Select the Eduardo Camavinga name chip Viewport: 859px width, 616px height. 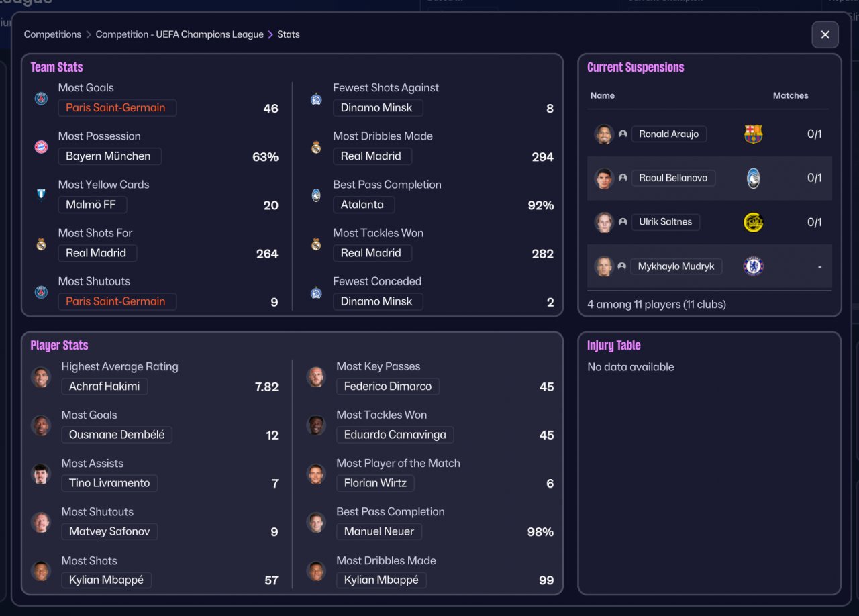point(395,435)
